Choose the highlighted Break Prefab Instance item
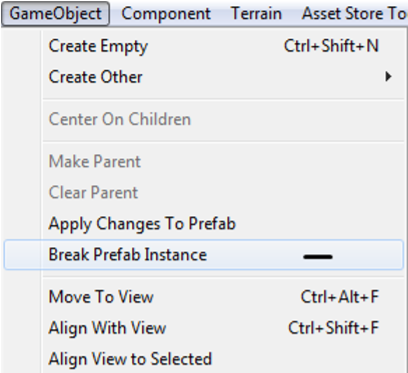 [x=204, y=255]
